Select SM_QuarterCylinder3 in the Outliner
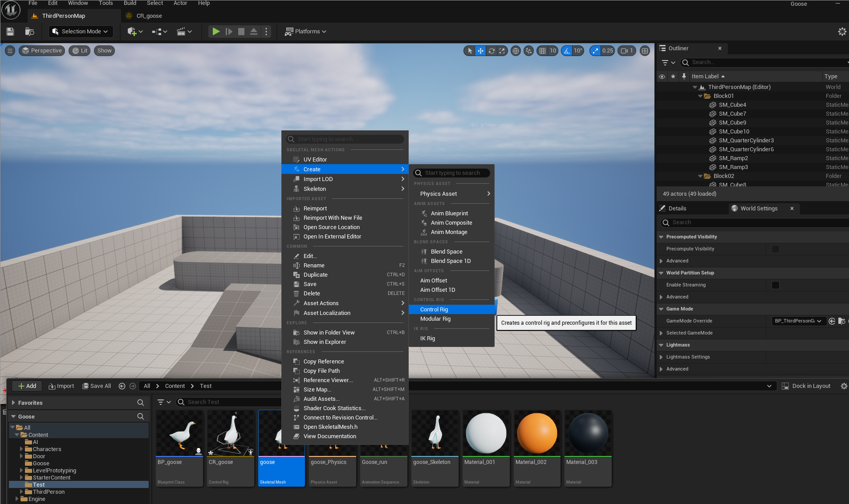 click(x=746, y=141)
